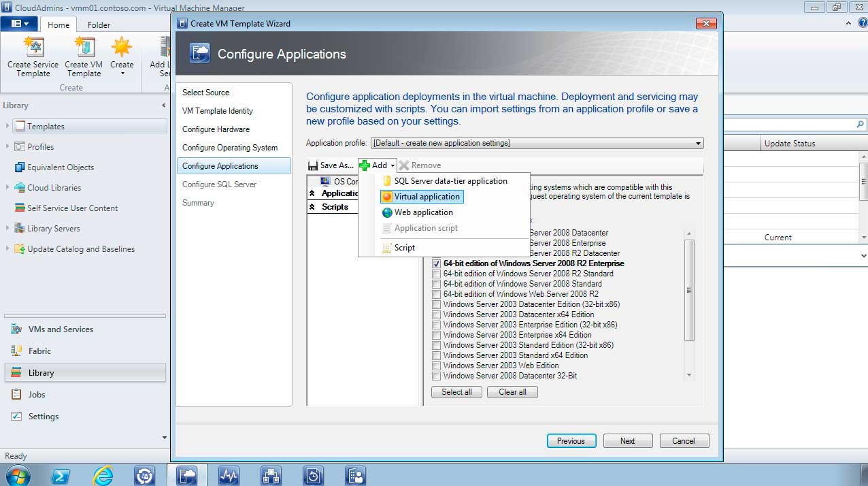Go to Configure Hardware step
The height and width of the screenshot is (486, 868).
[216, 129]
